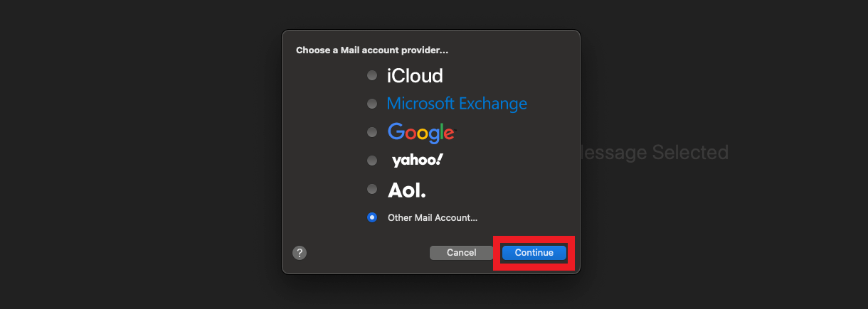This screenshot has width=868, height=309.
Task: Click the Other Mail Account... label
Action: (433, 217)
